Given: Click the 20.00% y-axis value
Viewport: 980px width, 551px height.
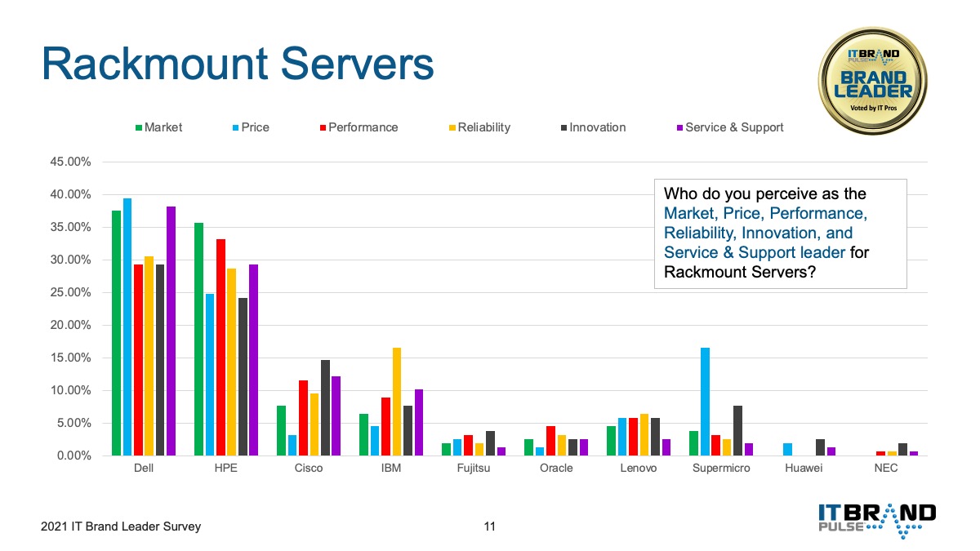Looking at the screenshot, I should click(x=72, y=325).
